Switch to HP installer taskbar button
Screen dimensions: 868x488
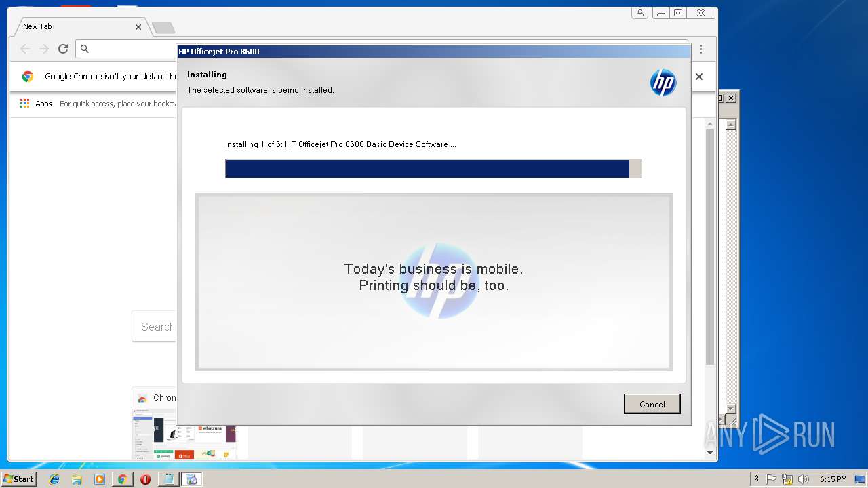click(x=192, y=479)
